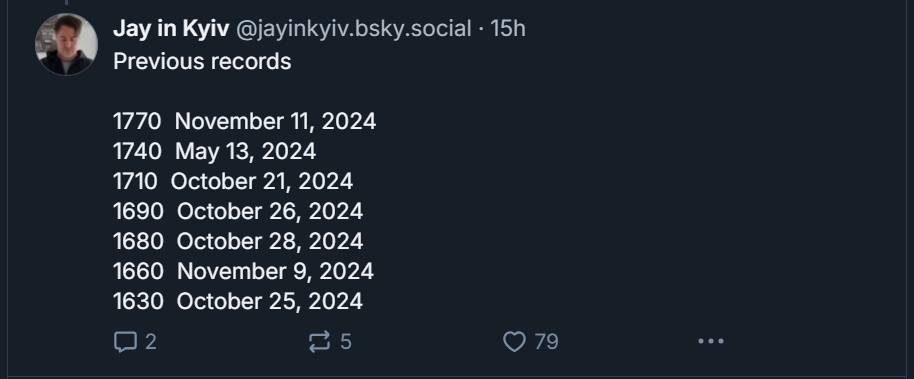
Task: Click the 1710 October 21, 2024 line
Action: 233,181
